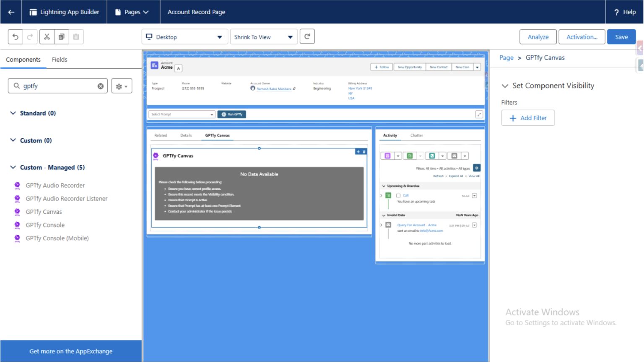644x363 pixels.
Task: Check the Call task checkbox
Action: pyautogui.click(x=398, y=196)
